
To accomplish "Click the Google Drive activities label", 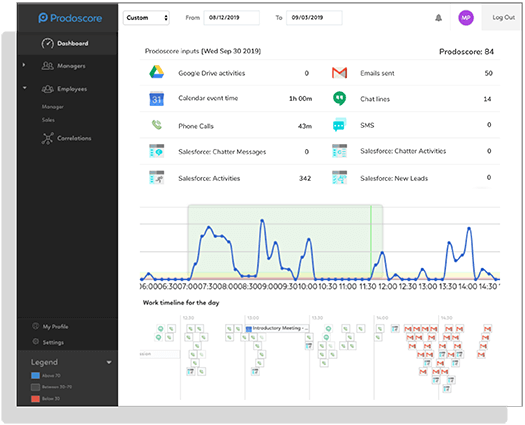I will [x=212, y=73].
